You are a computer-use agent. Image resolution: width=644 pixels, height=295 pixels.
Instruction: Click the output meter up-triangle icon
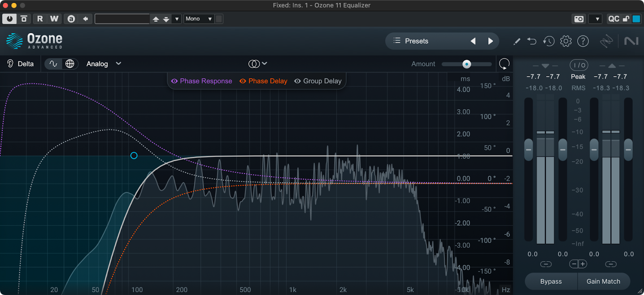[612, 66]
